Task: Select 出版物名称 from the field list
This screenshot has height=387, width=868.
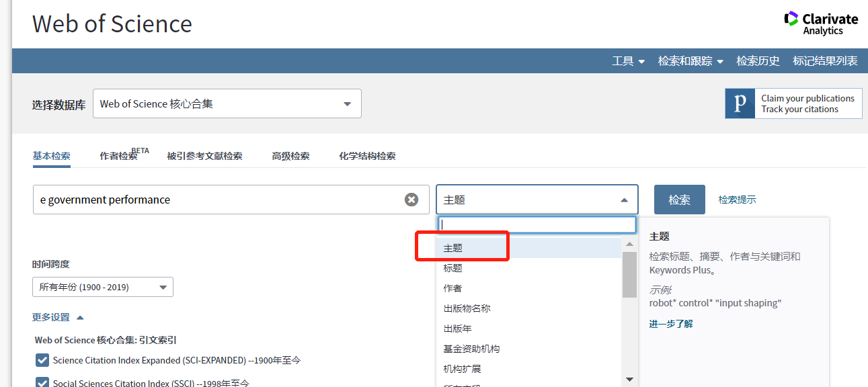Action: pos(529,308)
